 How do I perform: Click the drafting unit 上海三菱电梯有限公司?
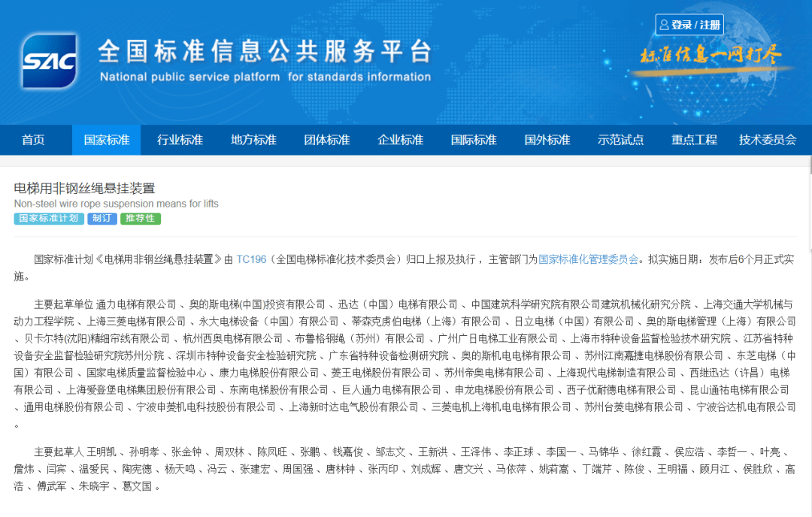point(135,322)
